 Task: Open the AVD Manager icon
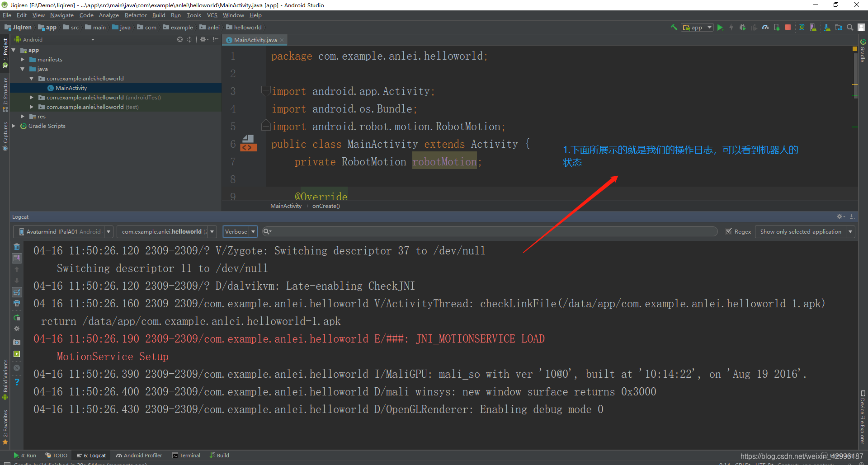(813, 27)
